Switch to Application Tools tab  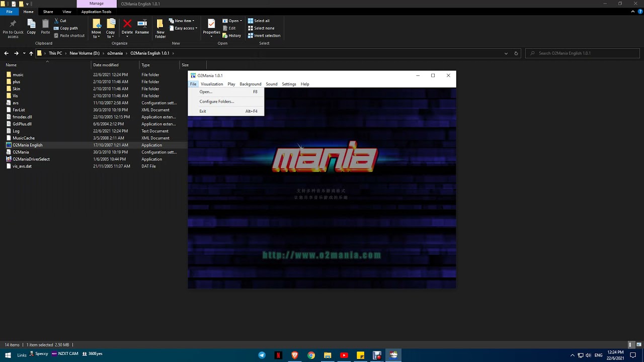coord(96,12)
